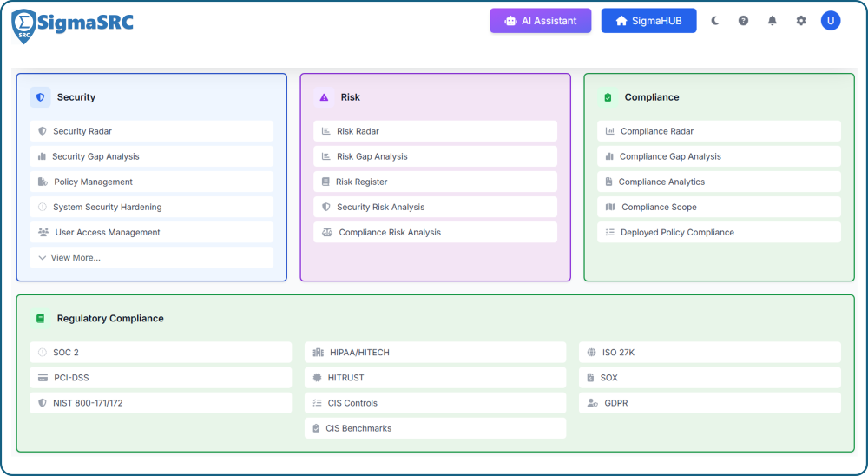Click the Risk Gap Analysis chart icon

point(326,157)
